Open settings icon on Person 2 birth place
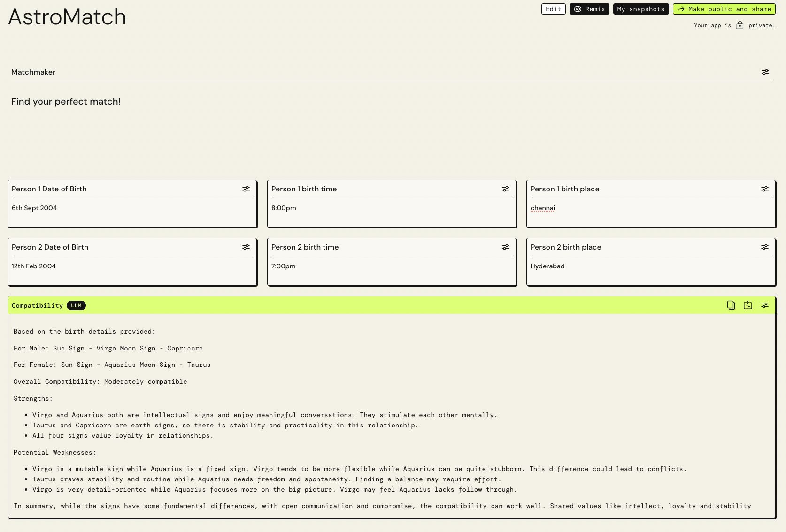Screen dimensions: 786x532 (x=765, y=247)
